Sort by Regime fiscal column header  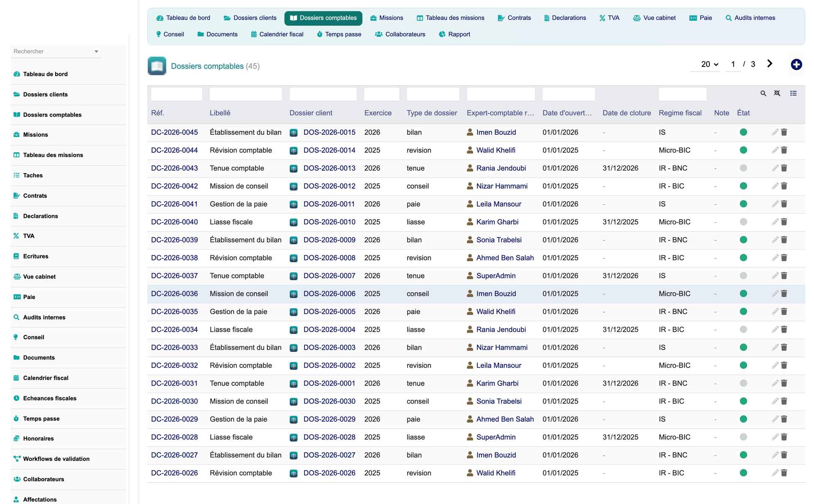click(x=680, y=113)
